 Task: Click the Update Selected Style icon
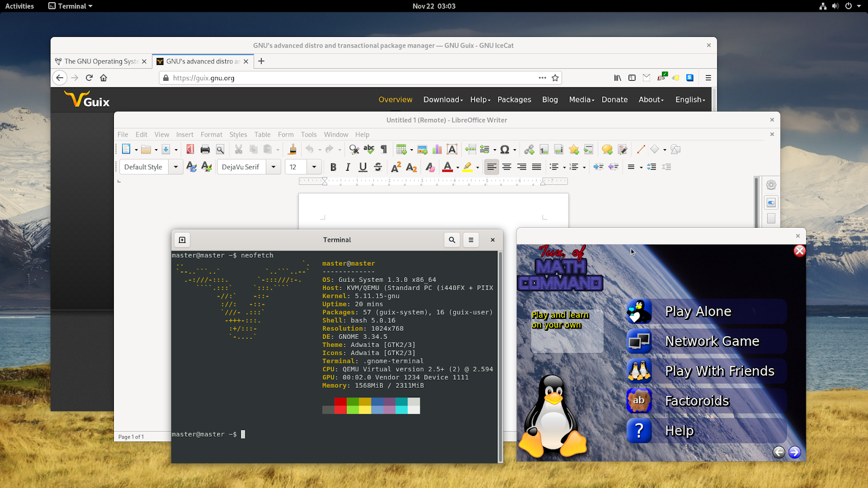pos(191,167)
